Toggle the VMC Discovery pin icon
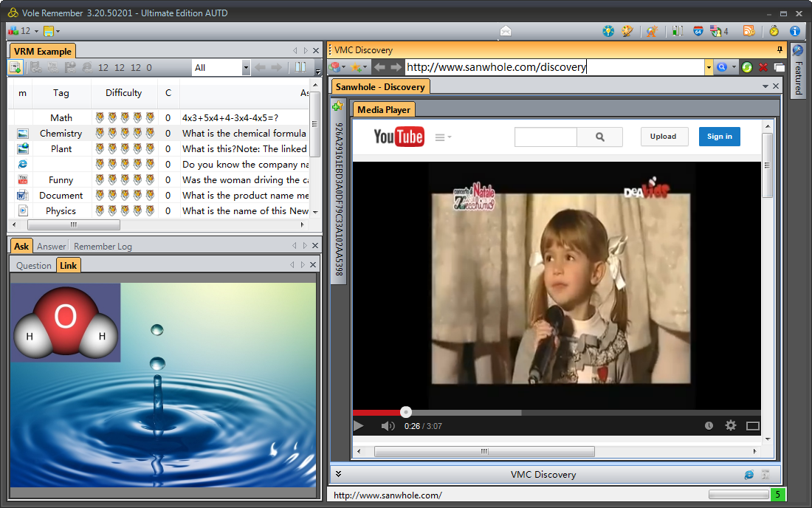 coord(780,49)
